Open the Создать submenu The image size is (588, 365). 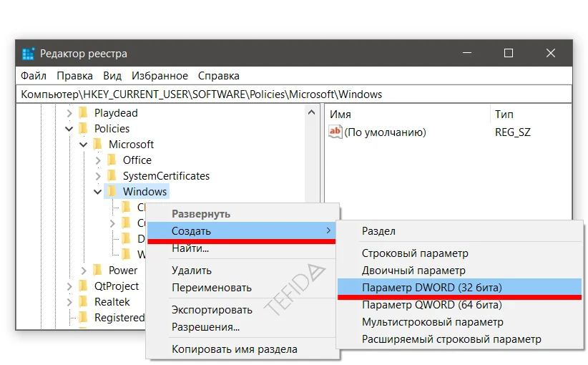[242, 231]
